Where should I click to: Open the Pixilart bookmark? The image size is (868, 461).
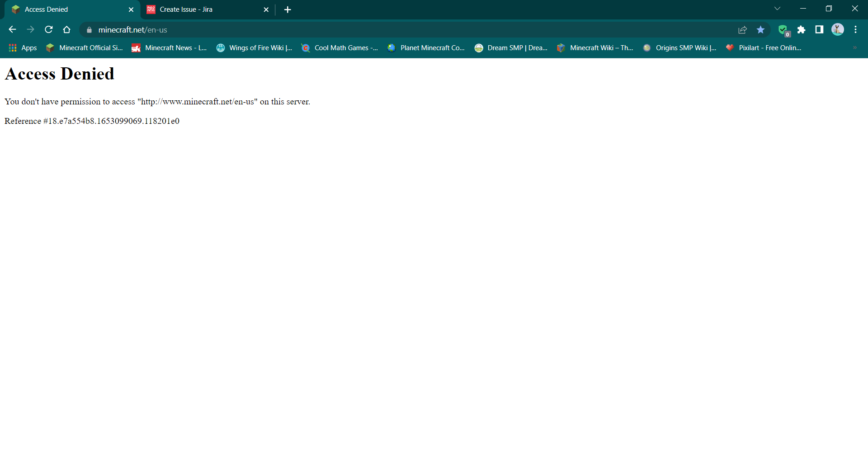click(x=764, y=48)
